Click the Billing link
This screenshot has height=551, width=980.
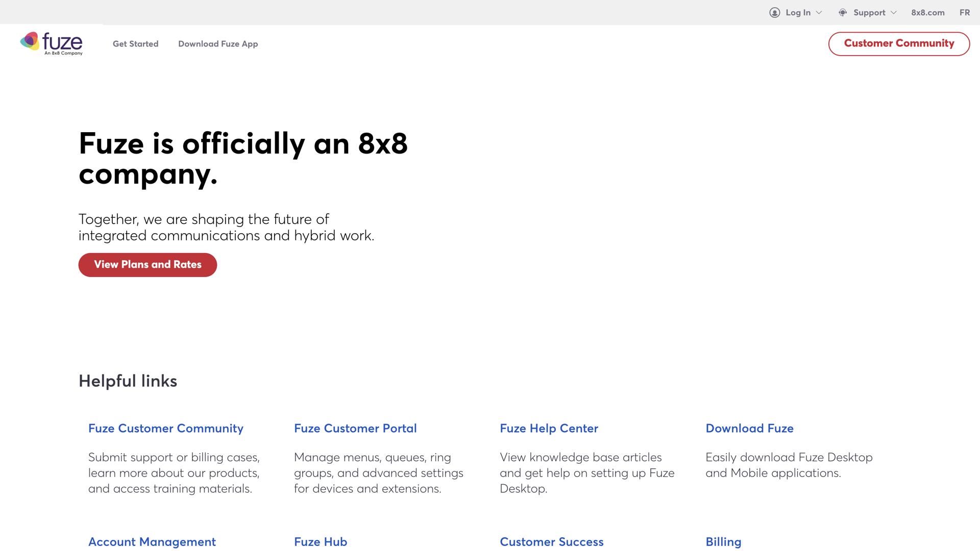723,542
